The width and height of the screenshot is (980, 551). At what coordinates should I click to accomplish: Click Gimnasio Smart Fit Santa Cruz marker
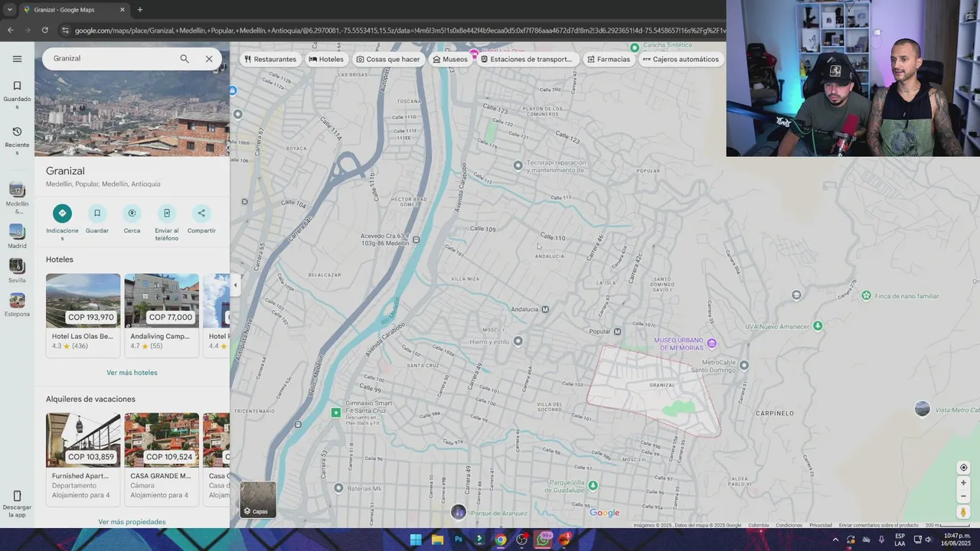pyautogui.click(x=335, y=412)
